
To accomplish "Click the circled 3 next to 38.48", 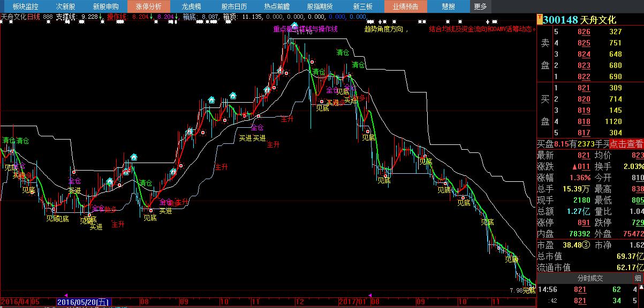I will click(x=587, y=245).
